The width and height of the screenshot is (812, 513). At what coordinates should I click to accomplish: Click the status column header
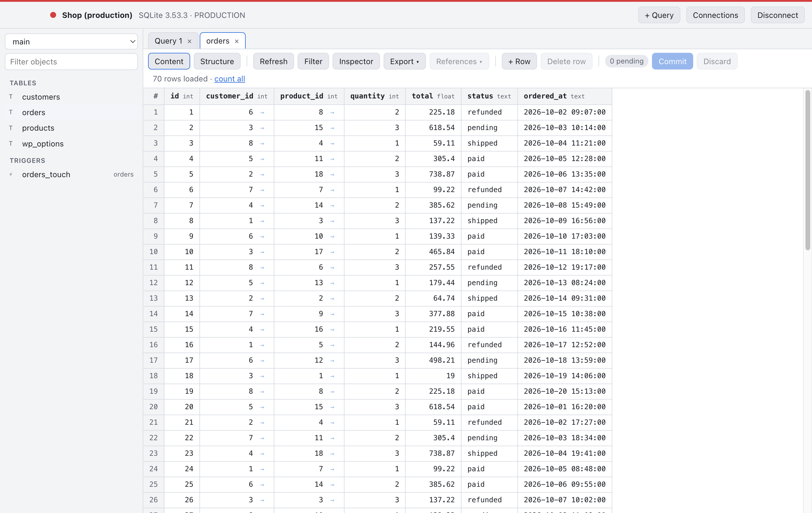click(489, 96)
